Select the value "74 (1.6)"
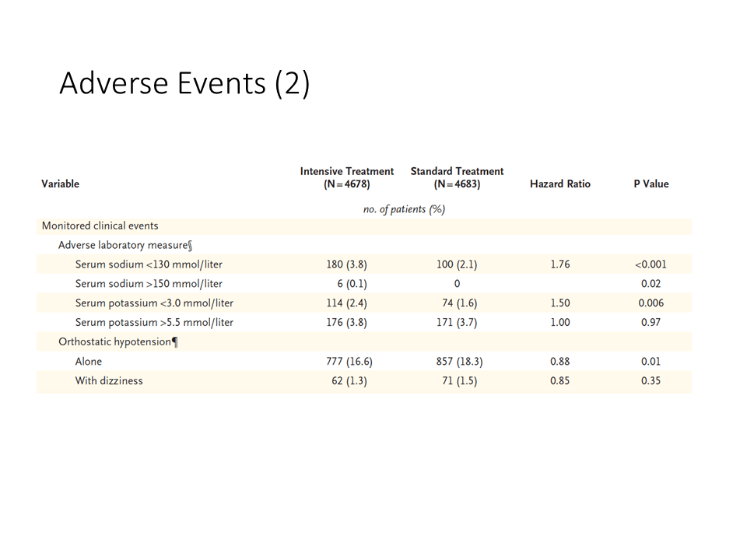747x560 pixels. point(460,303)
